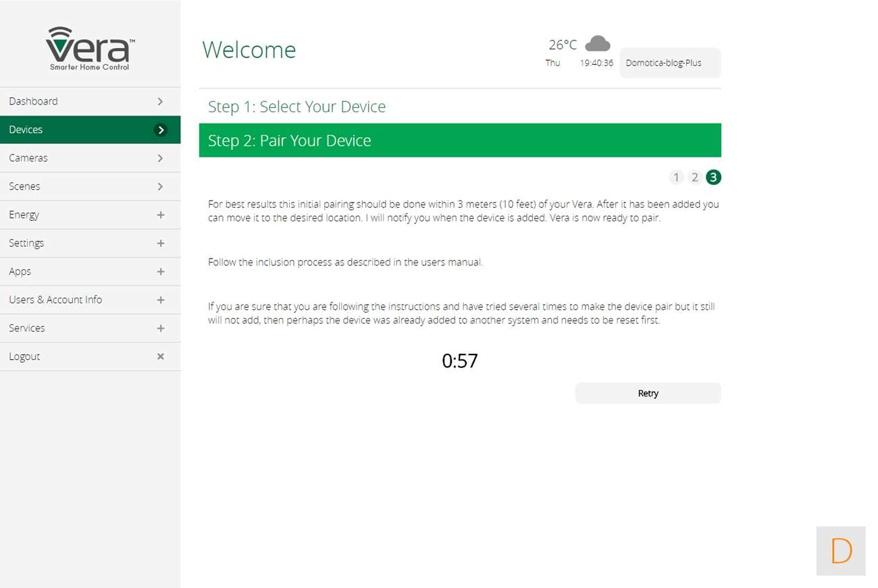The image size is (878, 588).
Task: Expand the Services plus icon
Action: click(161, 328)
